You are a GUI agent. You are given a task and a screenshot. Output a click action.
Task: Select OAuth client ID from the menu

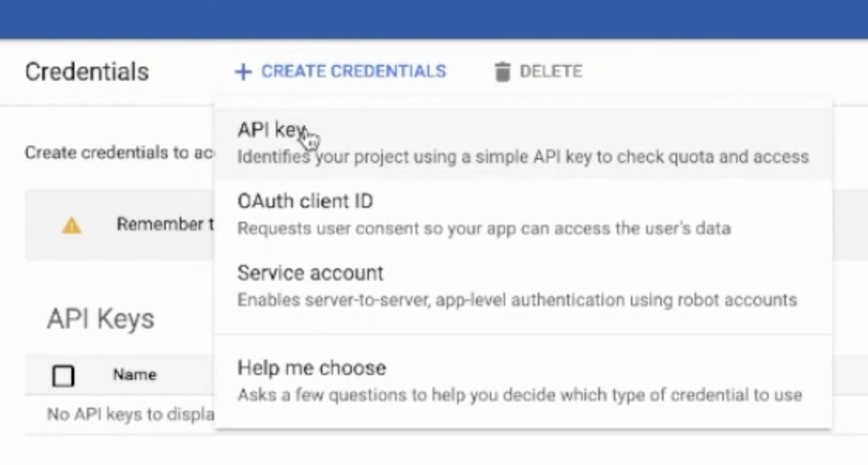coord(523,214)
